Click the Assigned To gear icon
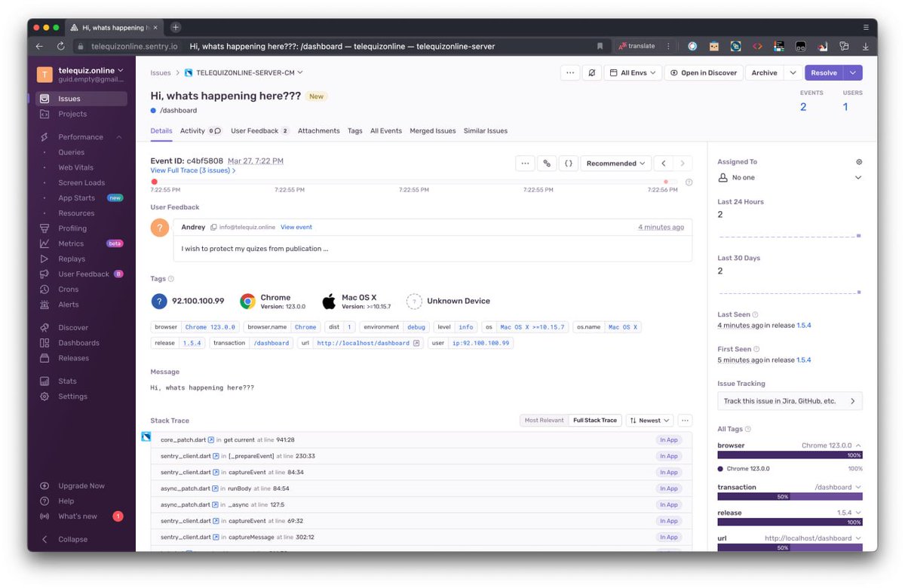 coord(859,162)
